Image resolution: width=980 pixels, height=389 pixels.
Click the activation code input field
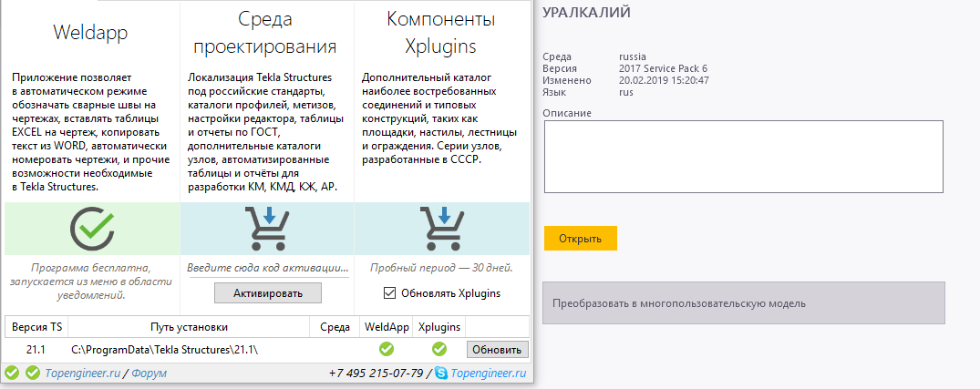(x=267, y=268)
